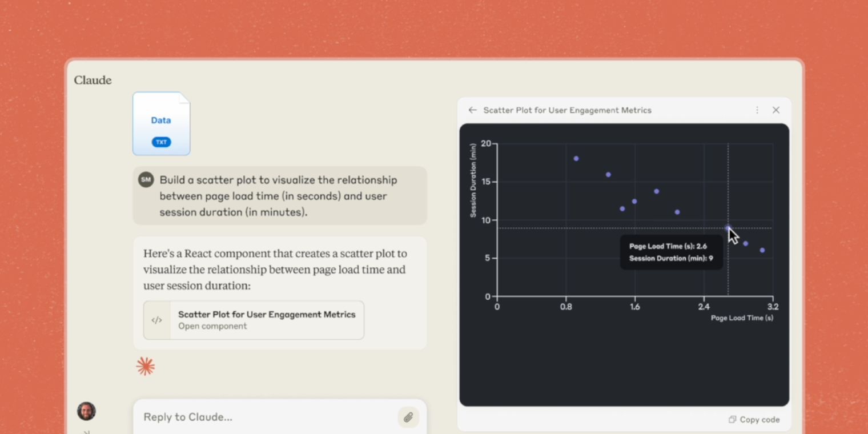Click Copy code button

pyautogui.click(x=754, y=420)
